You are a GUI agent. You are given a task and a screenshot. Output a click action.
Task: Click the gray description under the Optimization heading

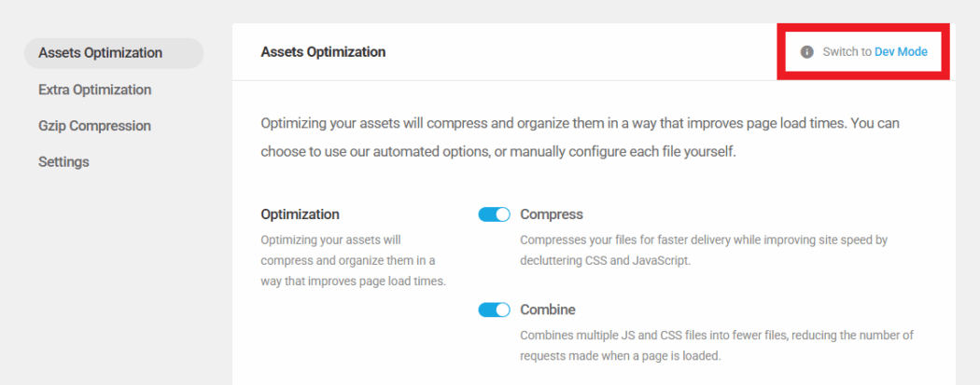352,261
